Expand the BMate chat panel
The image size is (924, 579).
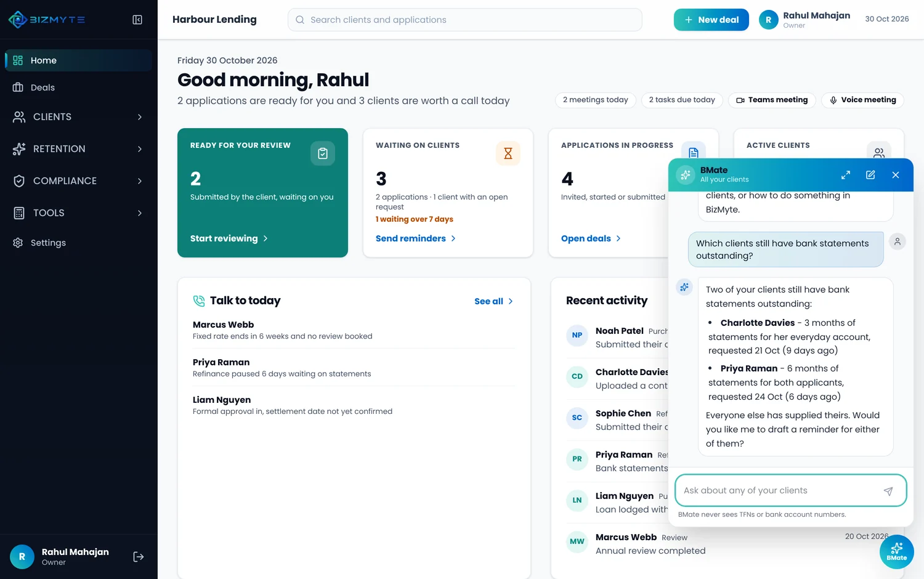(846, 175)
